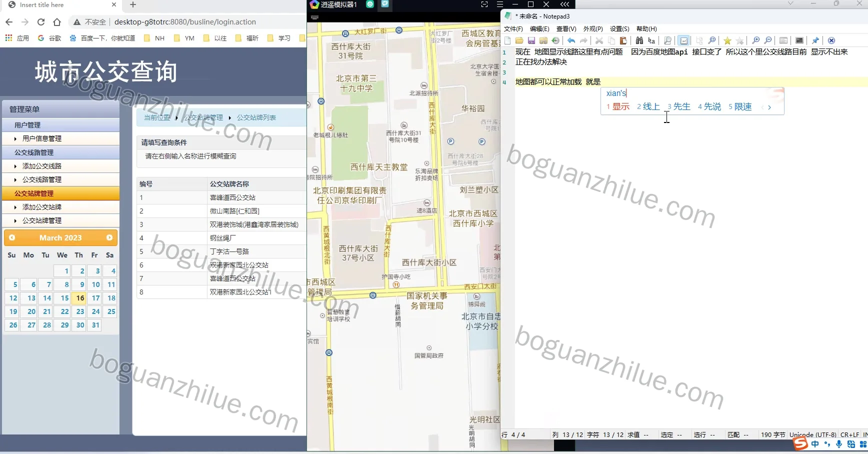Select IME candidate 3 先生
This screenshot has height=454, width=868.
click(679, 106)
